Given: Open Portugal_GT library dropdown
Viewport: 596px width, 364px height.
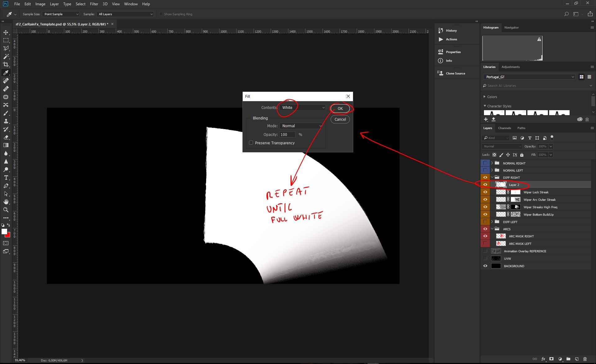Looking at the screenshot, I should pos(529,77).
